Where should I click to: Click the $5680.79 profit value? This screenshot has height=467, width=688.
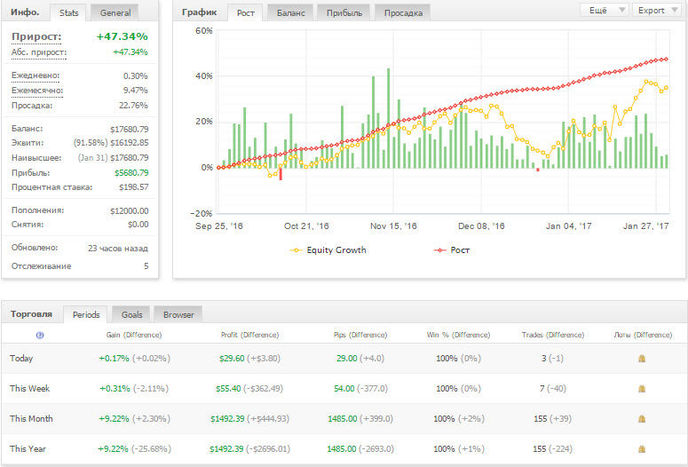point(131,173)
